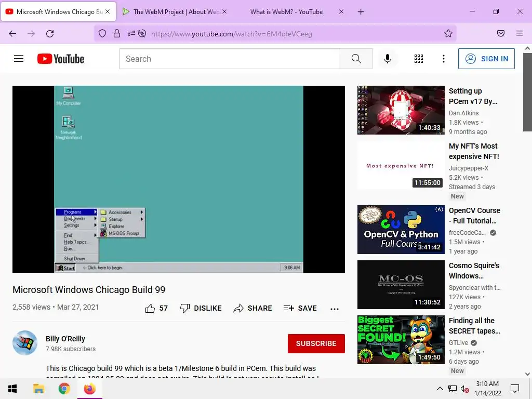Open File Explorer from the taskbar

coord(38,389)
